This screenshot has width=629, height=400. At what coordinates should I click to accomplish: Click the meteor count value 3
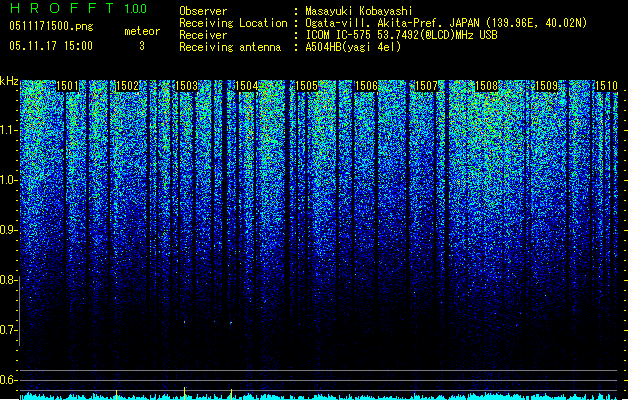point(142,46)
